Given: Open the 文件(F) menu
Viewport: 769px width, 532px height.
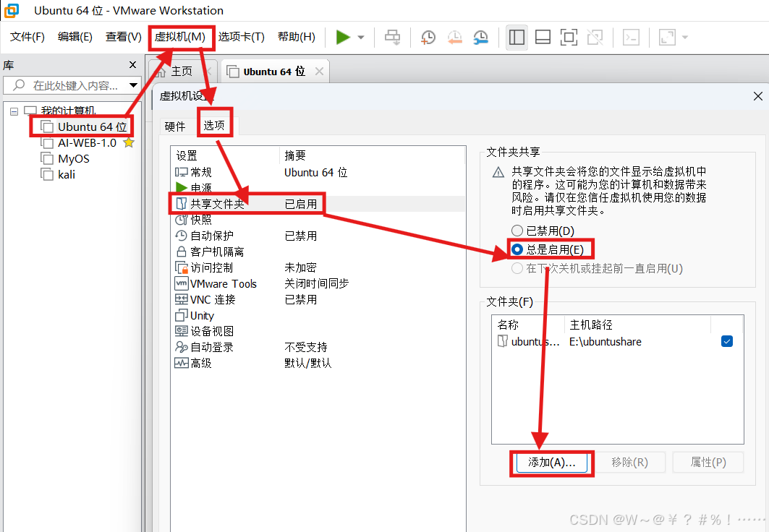Looking at the screenshot, I should click(x=27, y=38).
